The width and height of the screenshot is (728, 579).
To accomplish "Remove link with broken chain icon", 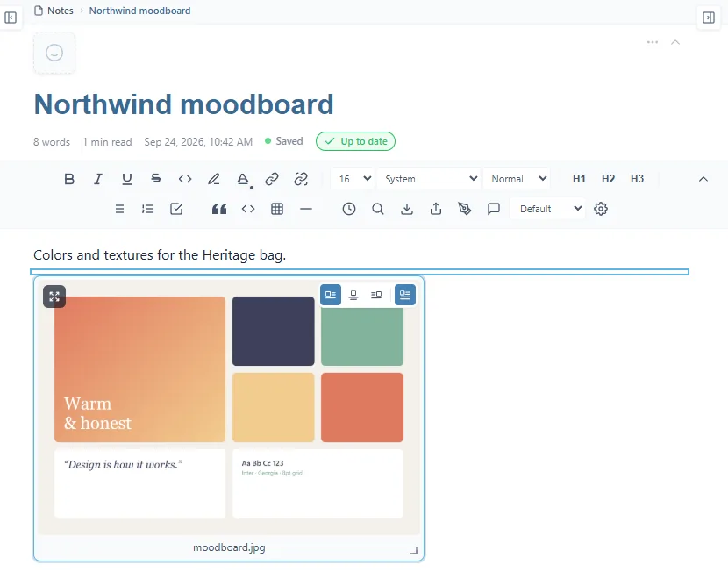I will click(301, 179).
